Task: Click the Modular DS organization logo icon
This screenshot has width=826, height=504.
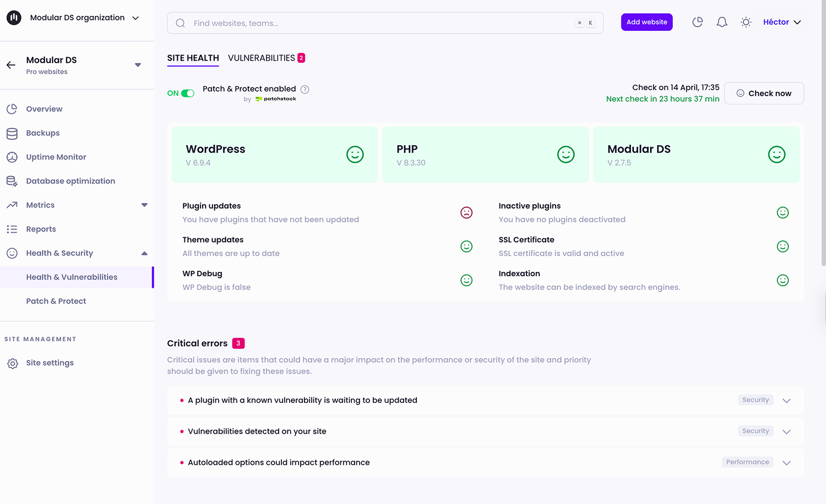Action: tap(14, 18)
